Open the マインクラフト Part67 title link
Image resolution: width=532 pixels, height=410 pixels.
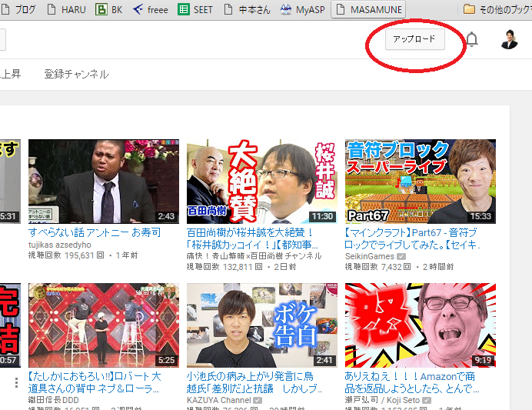click(412, 238)
